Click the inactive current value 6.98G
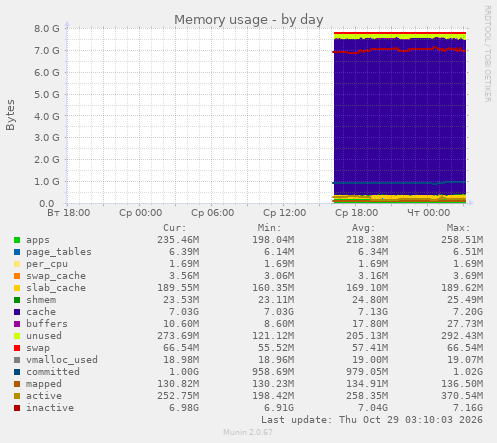The width and height of the screenshot is (497, 443). tap(184, 408)
